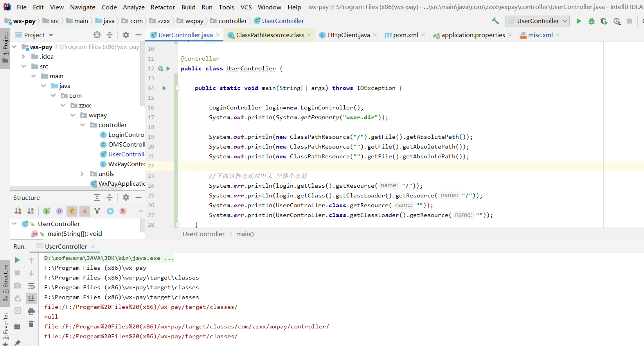Open LoginController in the project tree

point(126,135)
